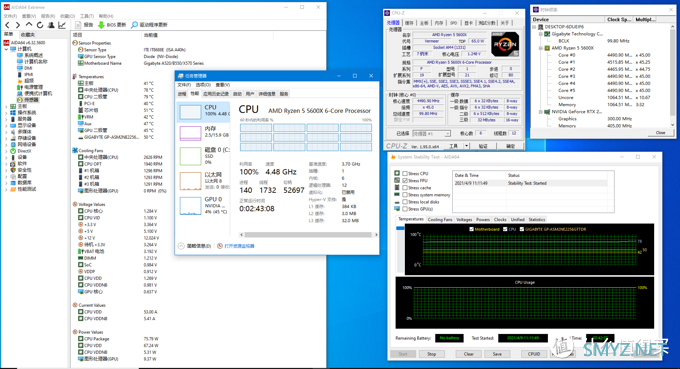Click the fewer details button
The height and width of the screenshot is (369, 680).
(195, 246)
